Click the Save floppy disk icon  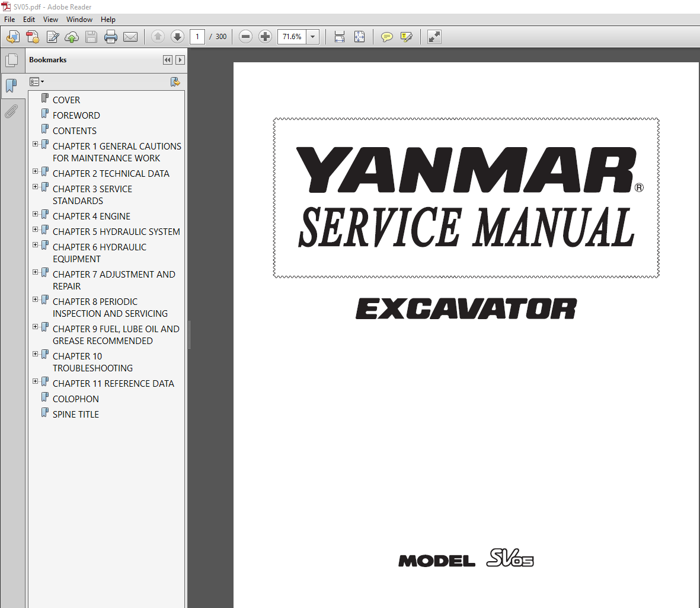coord(91,37)
